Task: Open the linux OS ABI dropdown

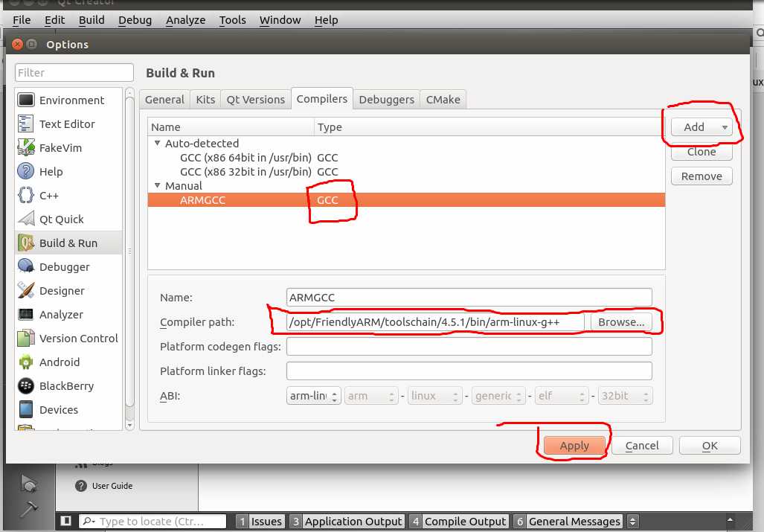Action: click(x=434, y=396)
